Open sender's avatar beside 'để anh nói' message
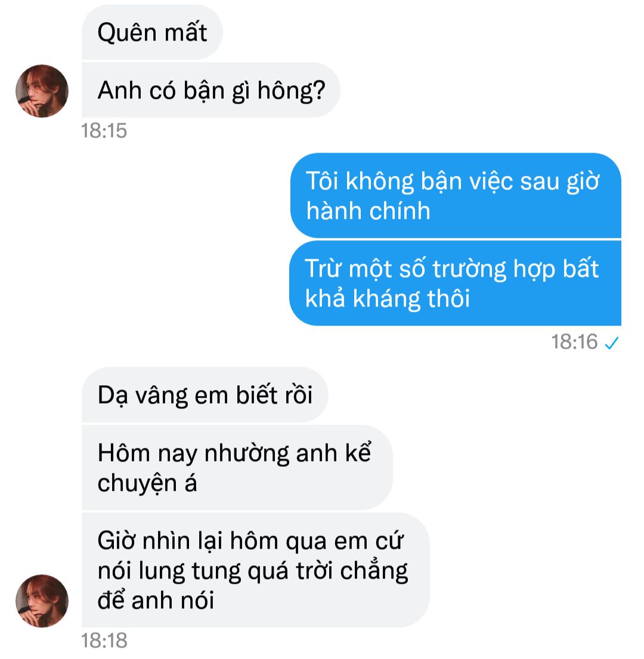This screenshot has height=659, width=644. [42, 601]
